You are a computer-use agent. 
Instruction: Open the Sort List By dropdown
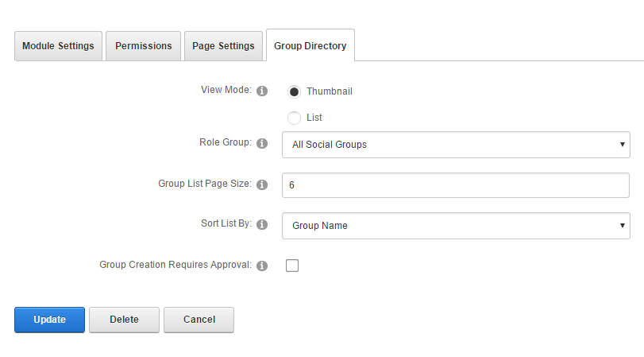tap(456, 226)
